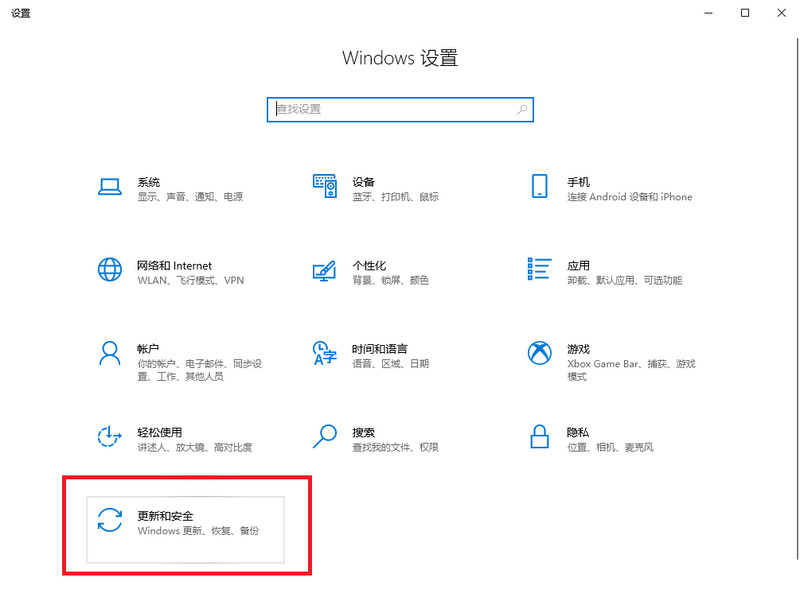800x597 pixels.
Task: Click description 你的帐户、电子邮件、同步设置
Action: (x=199, y=370)
